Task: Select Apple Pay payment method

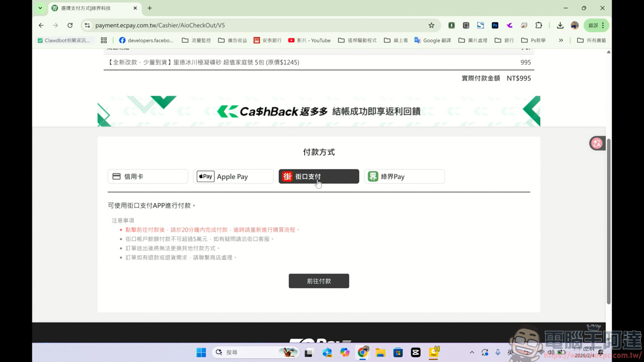Action: [x=233, y=176]
